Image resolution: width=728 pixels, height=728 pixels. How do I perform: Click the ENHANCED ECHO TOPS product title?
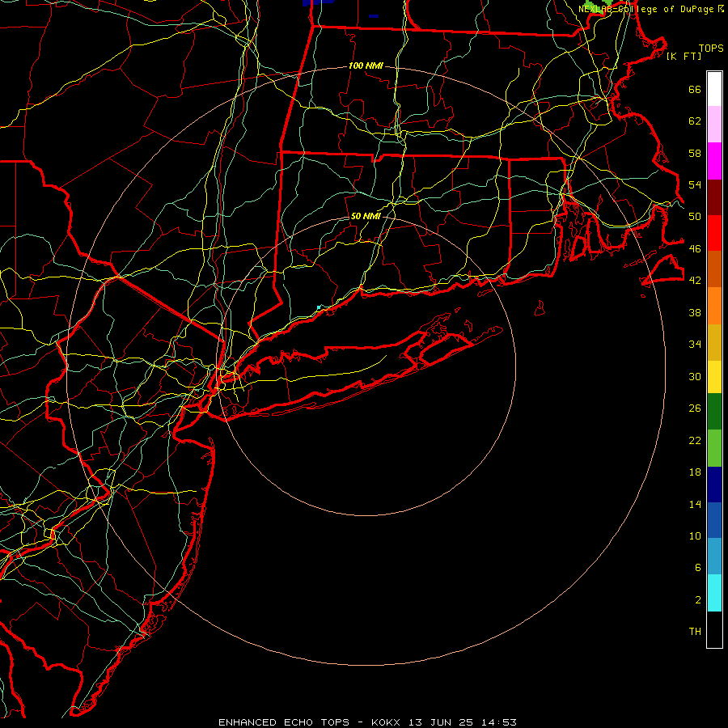click(284, 722)
